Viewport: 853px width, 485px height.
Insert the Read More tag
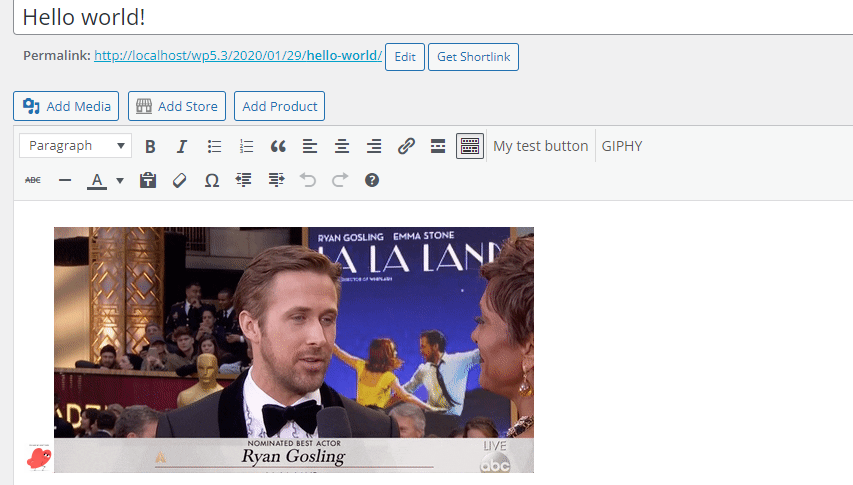[438, 146]
